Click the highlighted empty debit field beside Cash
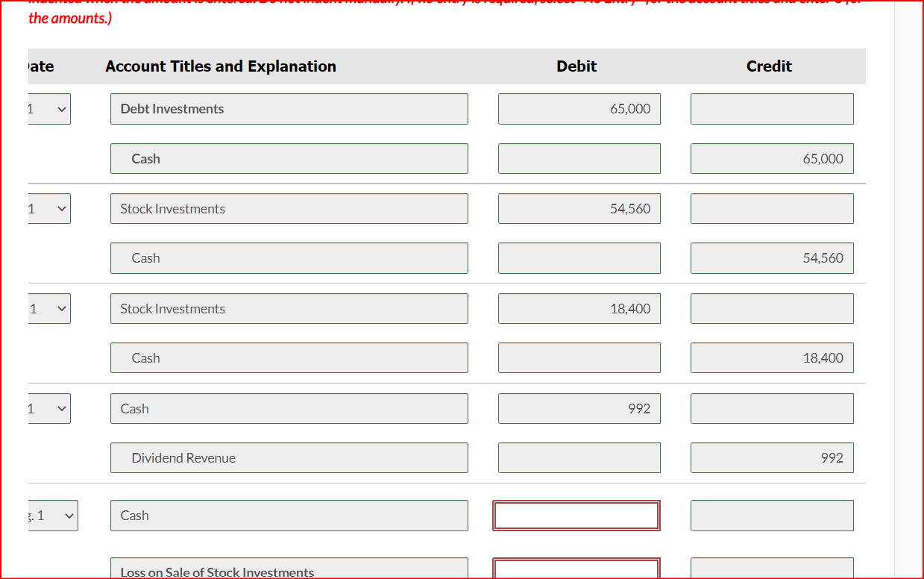This screenshot has width=924, height=579. [576, 515]
